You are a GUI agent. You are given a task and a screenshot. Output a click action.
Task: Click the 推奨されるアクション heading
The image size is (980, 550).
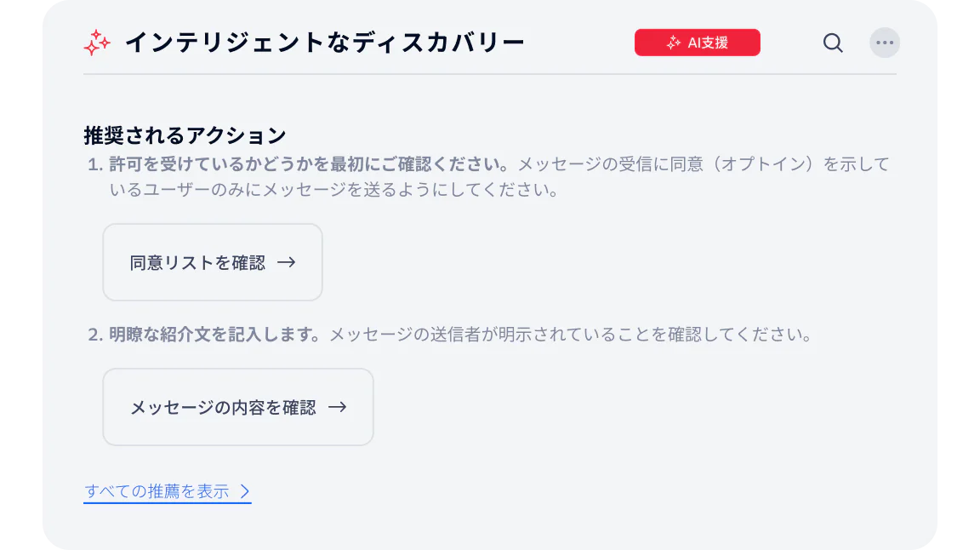tap(184, 135)
